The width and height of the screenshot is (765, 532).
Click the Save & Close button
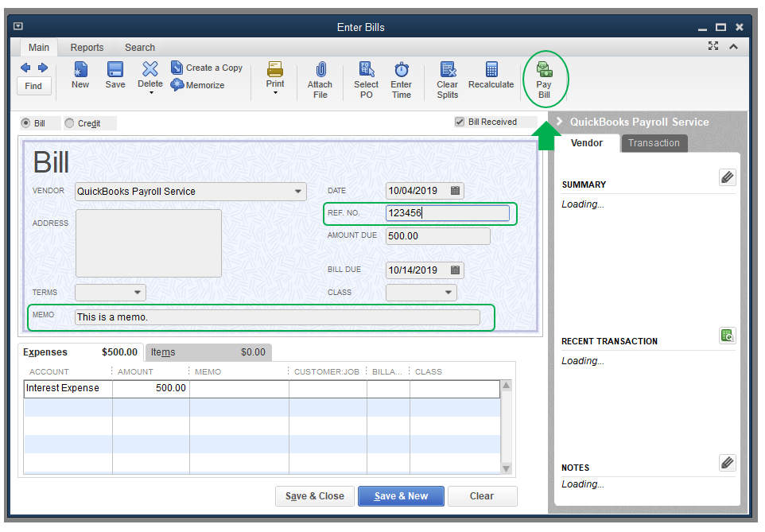[315, 496]
